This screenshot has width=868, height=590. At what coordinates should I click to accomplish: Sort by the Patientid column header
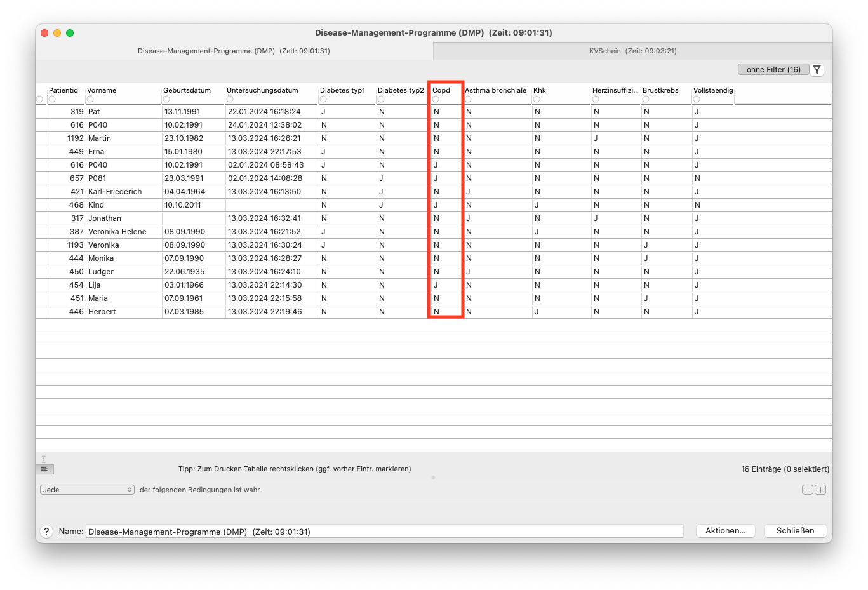tap(63, 90)
